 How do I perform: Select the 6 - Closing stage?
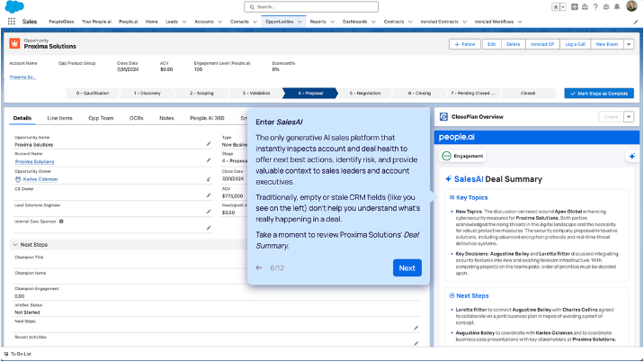419,94
